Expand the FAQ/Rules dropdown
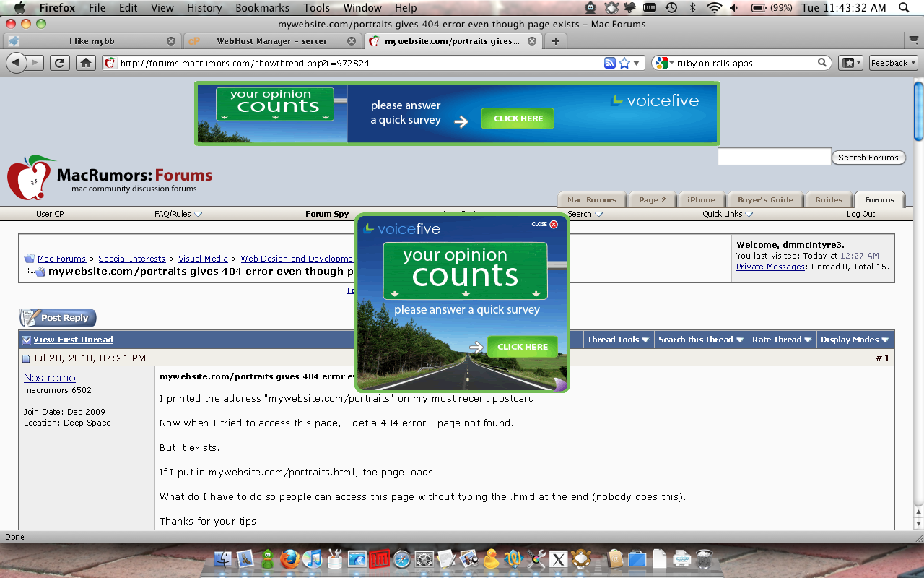This screenshot has width=924, height=578. (178, 214)
